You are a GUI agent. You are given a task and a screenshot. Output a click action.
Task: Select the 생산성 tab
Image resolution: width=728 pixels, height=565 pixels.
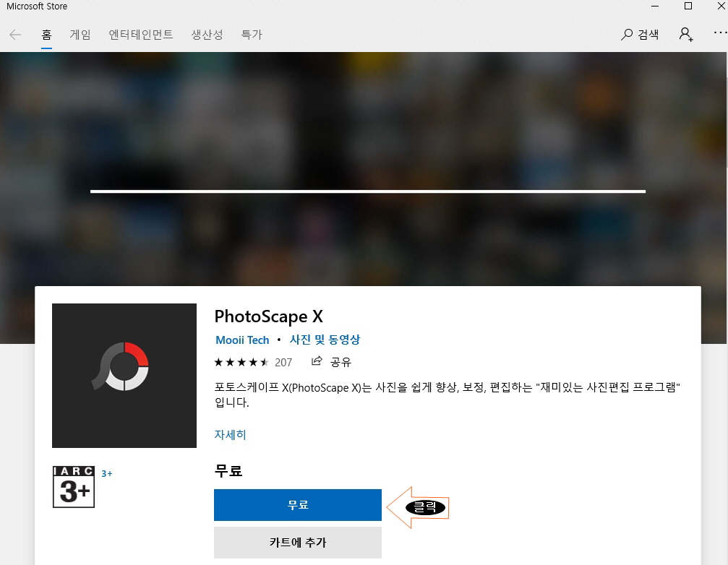tap(207, 35)
